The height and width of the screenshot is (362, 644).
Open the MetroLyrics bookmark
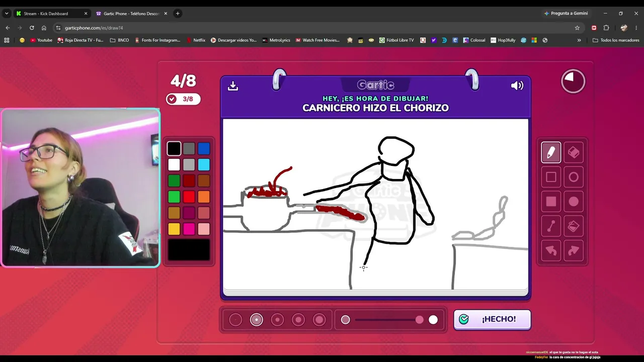pyautogui.click(x=276, y=40)
